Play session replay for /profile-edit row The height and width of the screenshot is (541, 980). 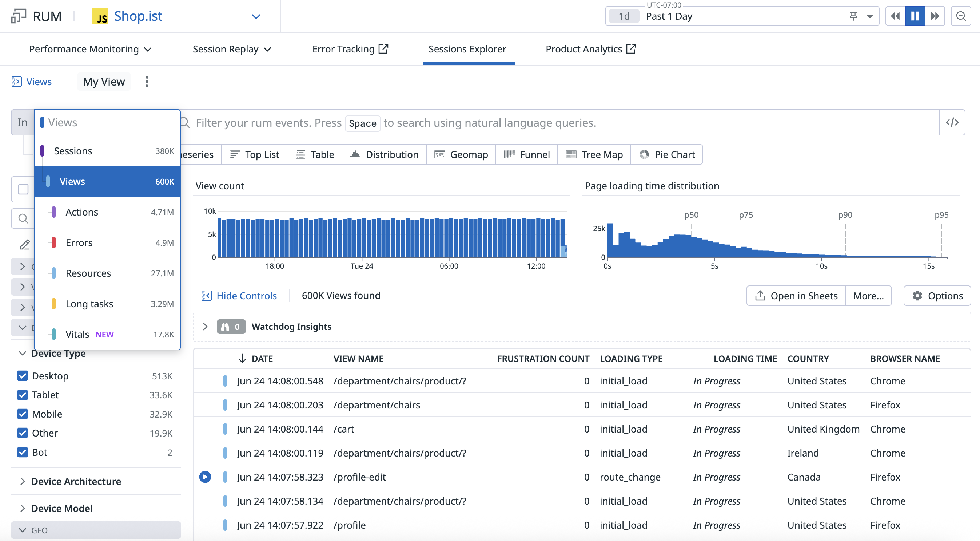[205, 477]
